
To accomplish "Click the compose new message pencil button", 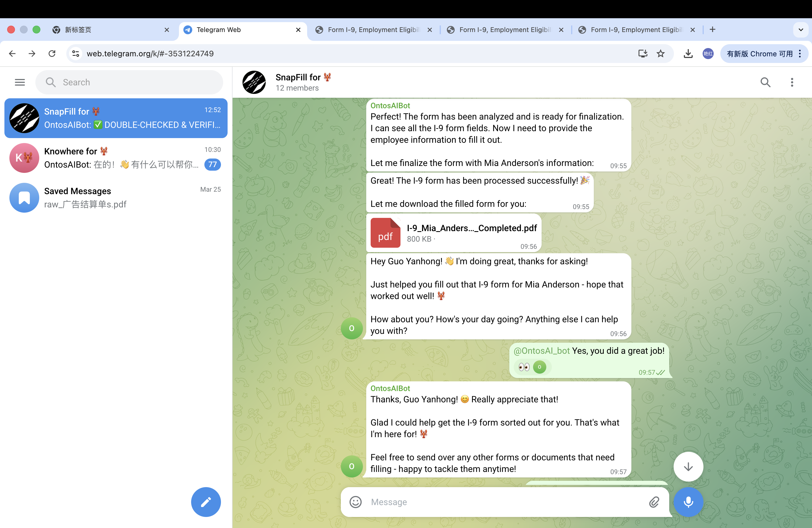I will tap(206, 502).
